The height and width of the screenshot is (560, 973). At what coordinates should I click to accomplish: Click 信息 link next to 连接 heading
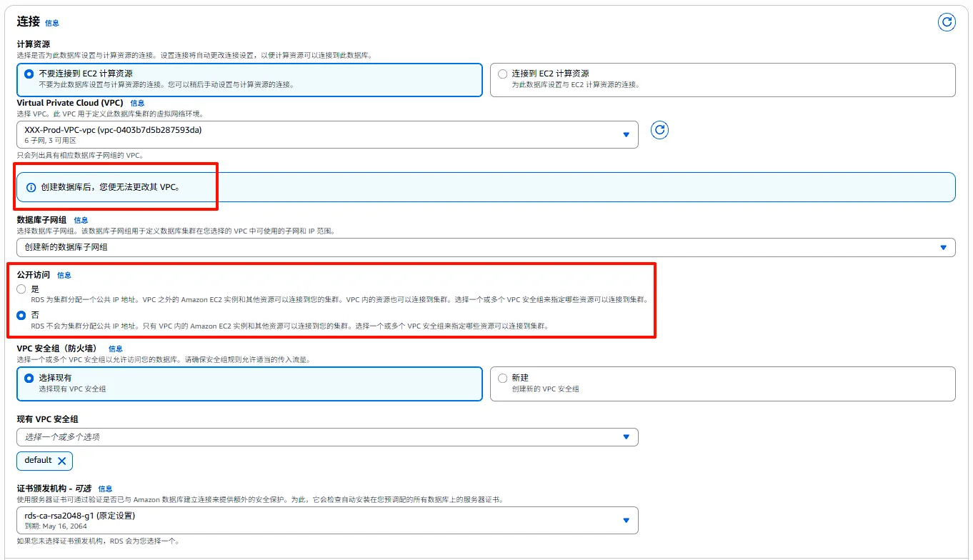tap(52, 24)
